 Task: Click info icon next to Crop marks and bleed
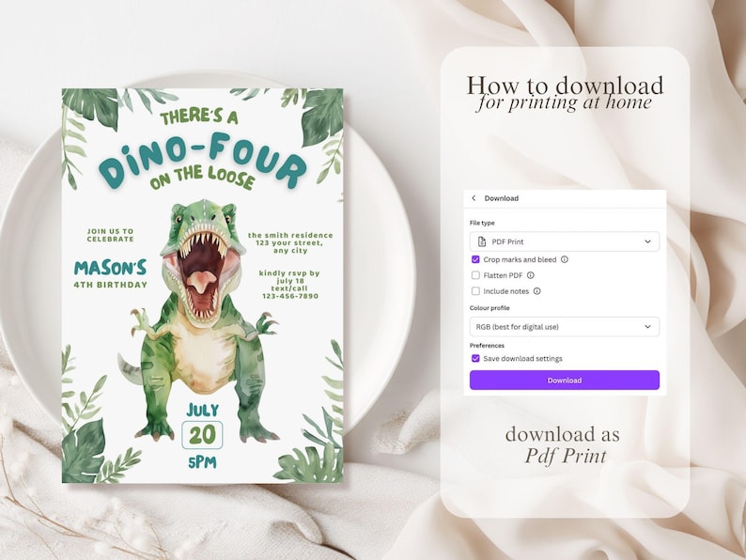point(565,259)
